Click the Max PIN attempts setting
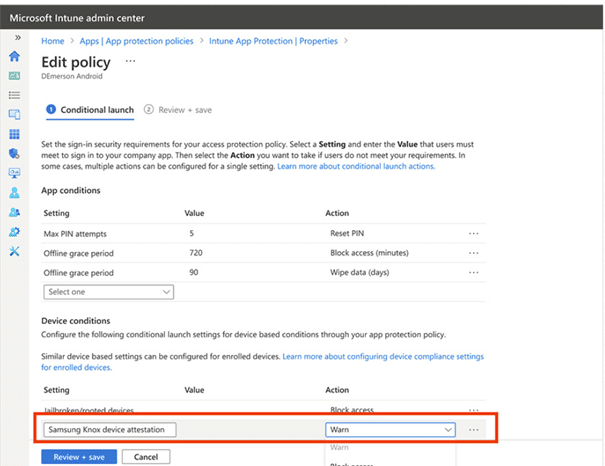 point(75,234)
